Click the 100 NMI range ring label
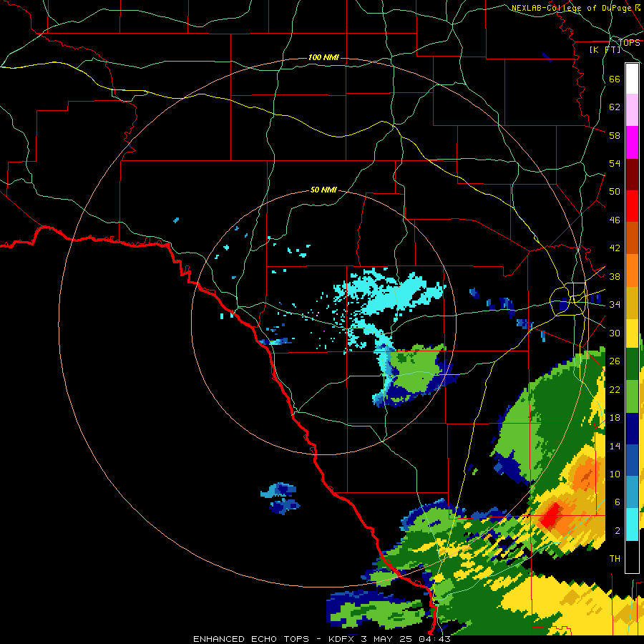Screen dimensions: 644x644 pyautogui.click(x=323, y=57)
